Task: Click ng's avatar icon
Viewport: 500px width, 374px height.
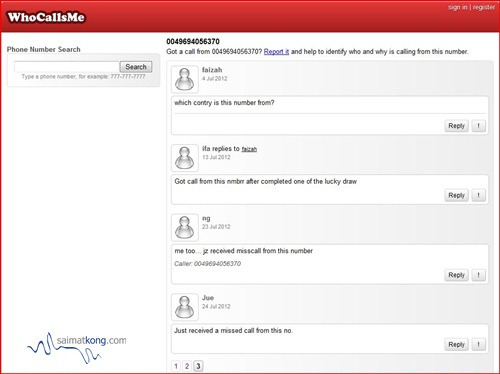Action: [185, 227]
